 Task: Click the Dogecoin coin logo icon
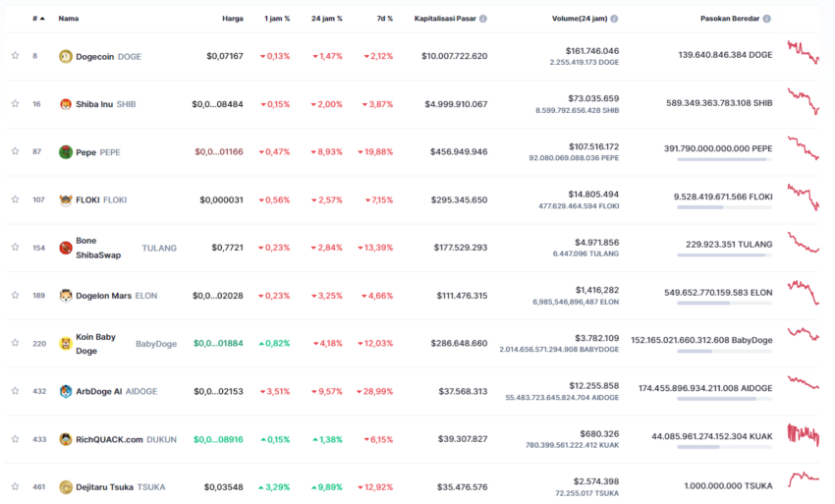point(66,56)
